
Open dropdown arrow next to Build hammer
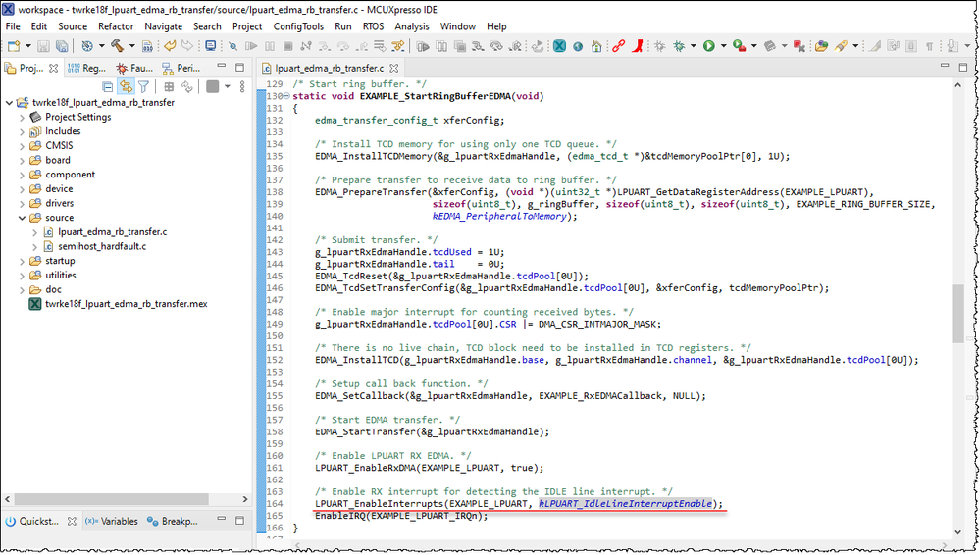(x=131, y=46)
